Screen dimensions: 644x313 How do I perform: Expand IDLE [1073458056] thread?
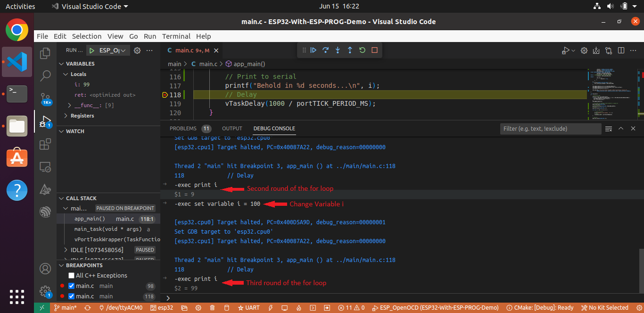[x=66, y=250]
